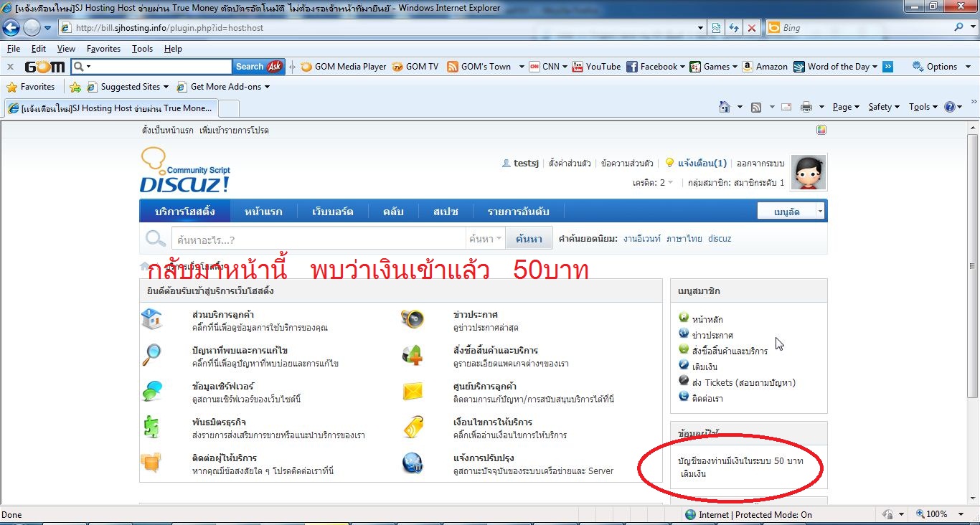The width and height of the screenshot is (980, 525).
Task: Switch to the หน้าแรก navigation tab
Action: pyautogui.click(x=263, y=212)
